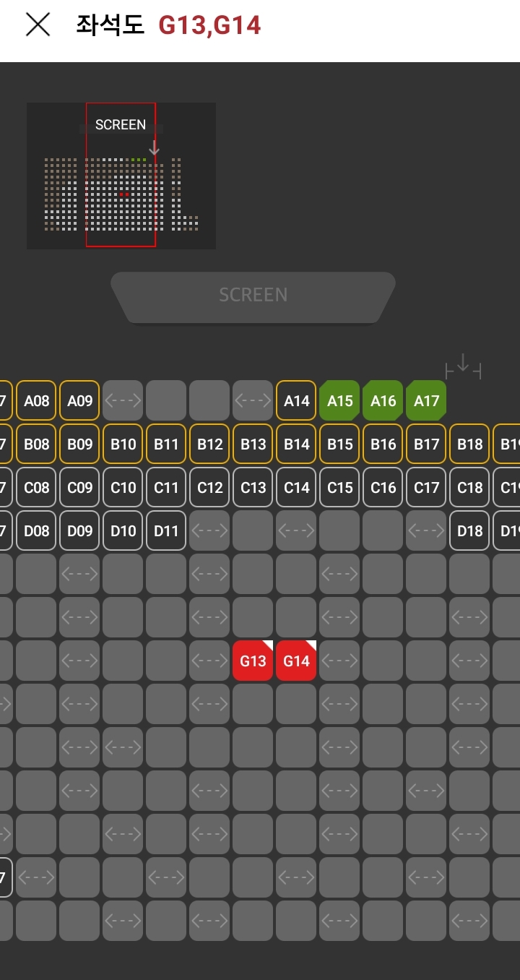The width and height of the screenshot is (520, 980).
Task: Select seat B18
Action: pos(469,444)
